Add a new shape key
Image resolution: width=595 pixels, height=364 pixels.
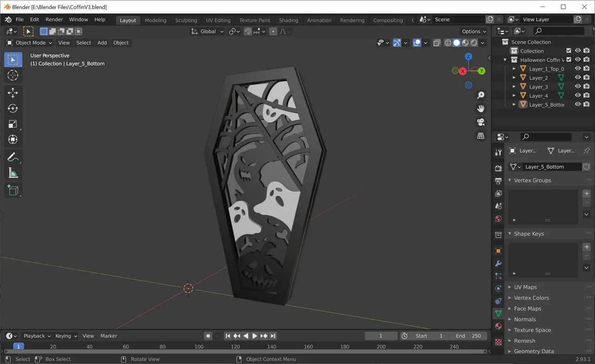(x=587, y=247)
